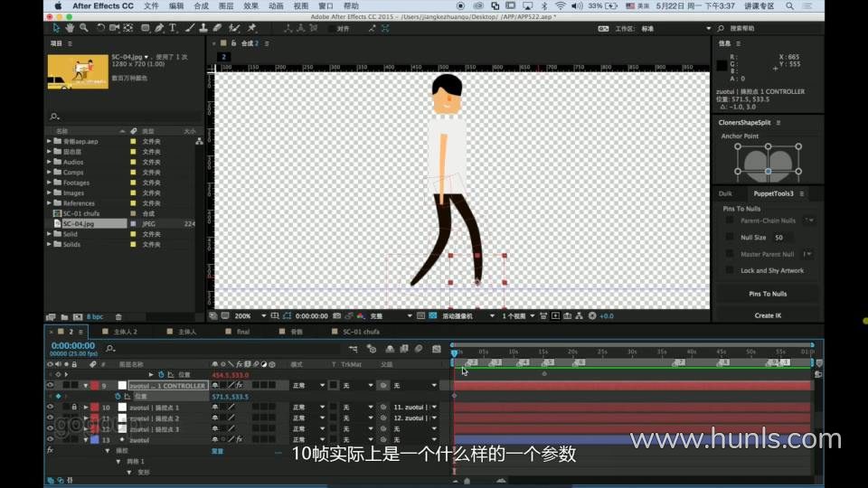
Task: Expand the Comps folder
Action: pyautogui.click(x=49, y=172)
